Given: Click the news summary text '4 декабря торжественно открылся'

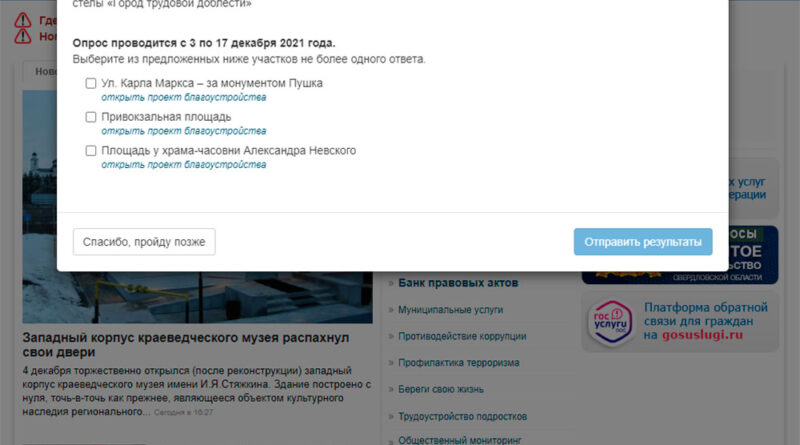Looking at the screenshot, I should pos(197,391).
